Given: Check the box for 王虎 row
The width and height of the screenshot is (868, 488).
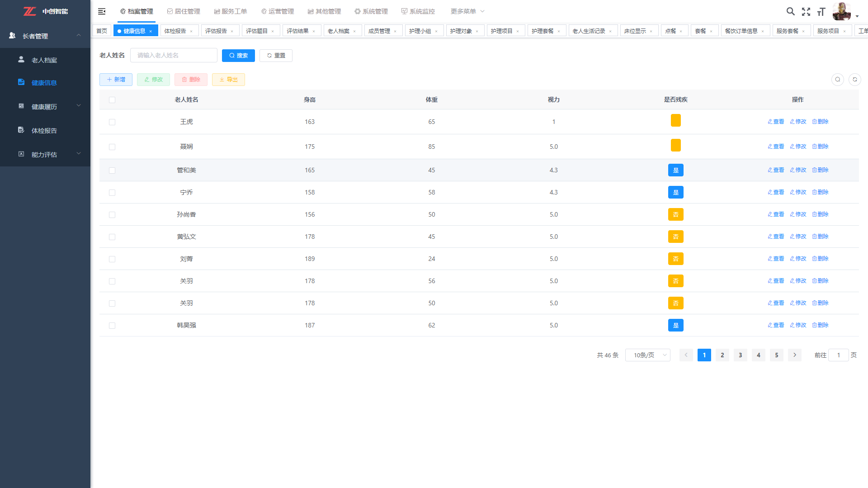Looking at the screenshot, I should pyautogui.click(x=112, y=122).
